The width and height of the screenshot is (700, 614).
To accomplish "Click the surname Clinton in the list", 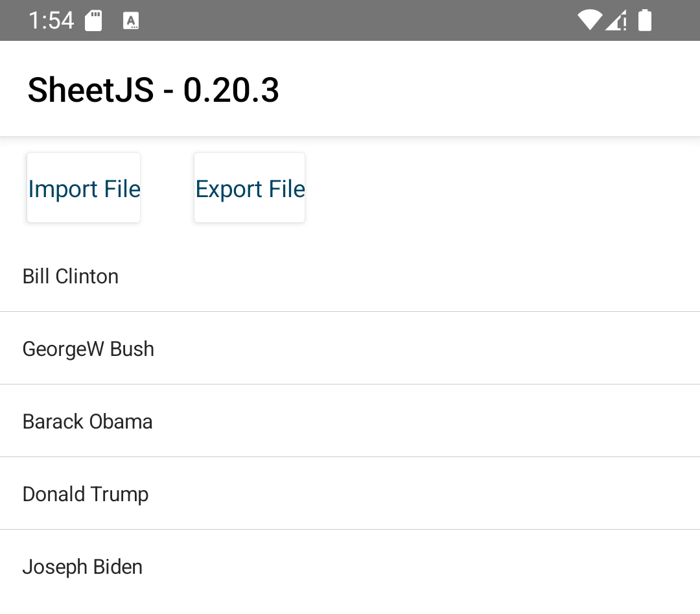I will [x=87, y=276].
